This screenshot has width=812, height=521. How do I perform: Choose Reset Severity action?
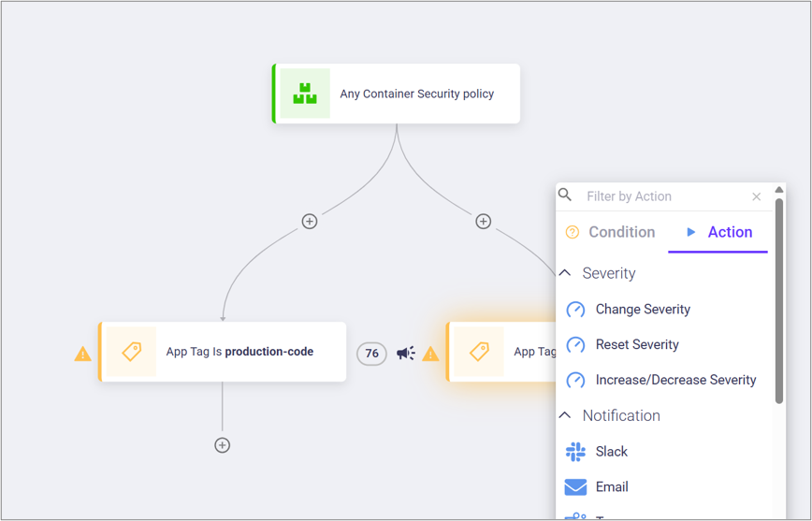pos(636,345)
